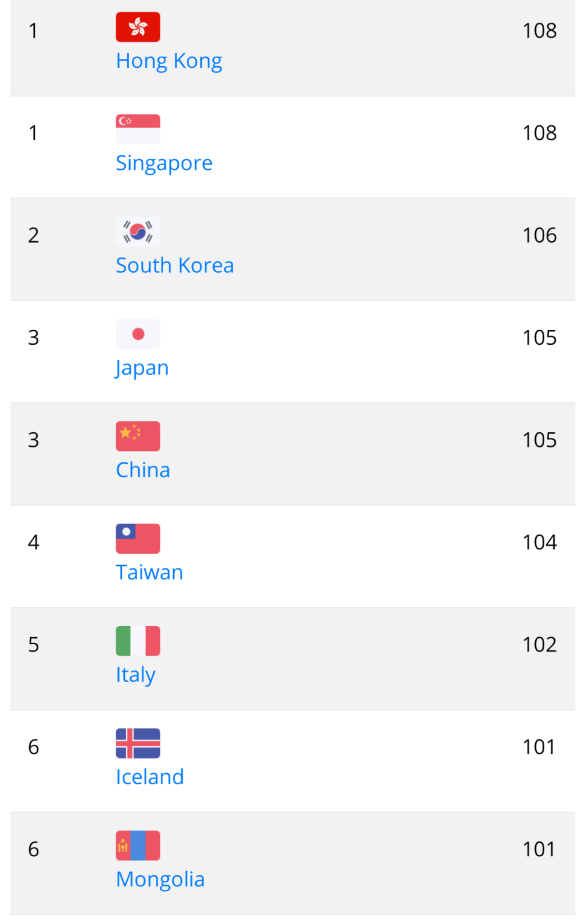Click the Singapore flag icon
The height and width of the screenshot is (924, 579).
pyautogui.click(x=138, y=129)
